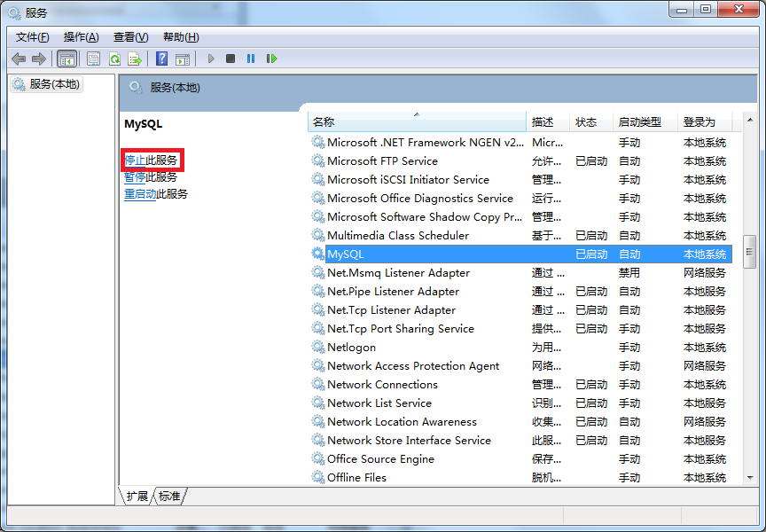Open the 操作(A) menu

click(81, 36)
